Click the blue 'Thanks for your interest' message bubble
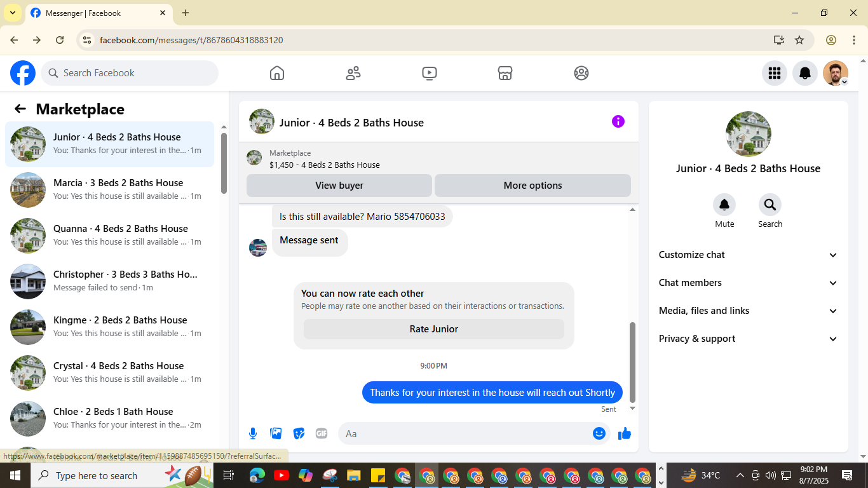Viewport: 868px width, 488px height. tap(492, 393)
